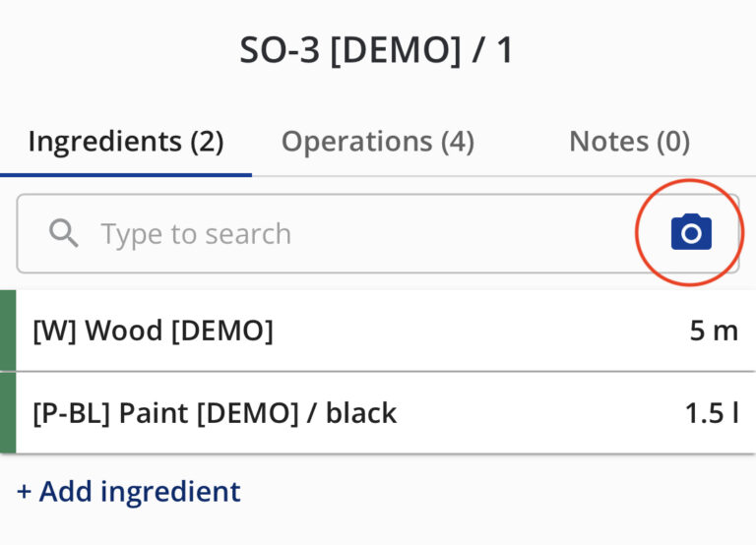This screenshot has width=756, height=545.
Task: Click green status bar beside Wood
Action: [8, 331]
